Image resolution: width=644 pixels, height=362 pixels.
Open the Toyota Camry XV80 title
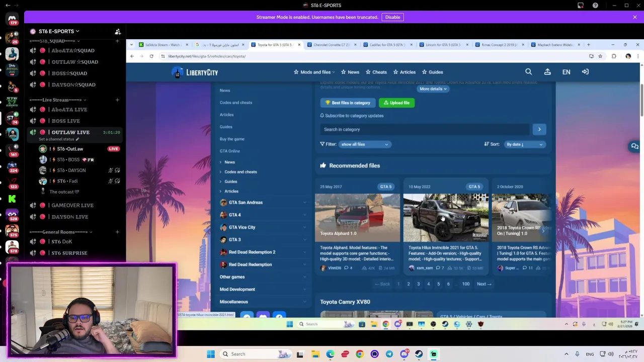coord(345,302)
